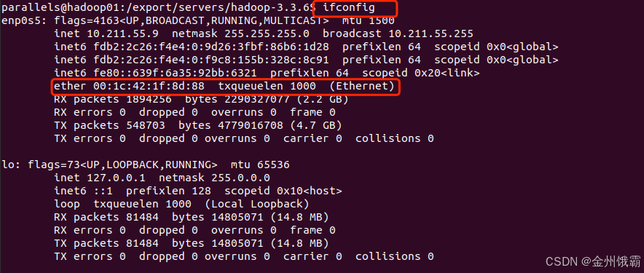
Task: Click the RX bytes 2290327077 value
Action: (x=257, y=99)
